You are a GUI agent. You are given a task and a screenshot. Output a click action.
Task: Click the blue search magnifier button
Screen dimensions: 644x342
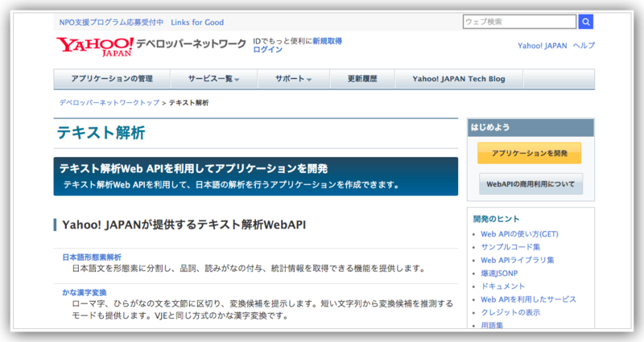[586, 22]
